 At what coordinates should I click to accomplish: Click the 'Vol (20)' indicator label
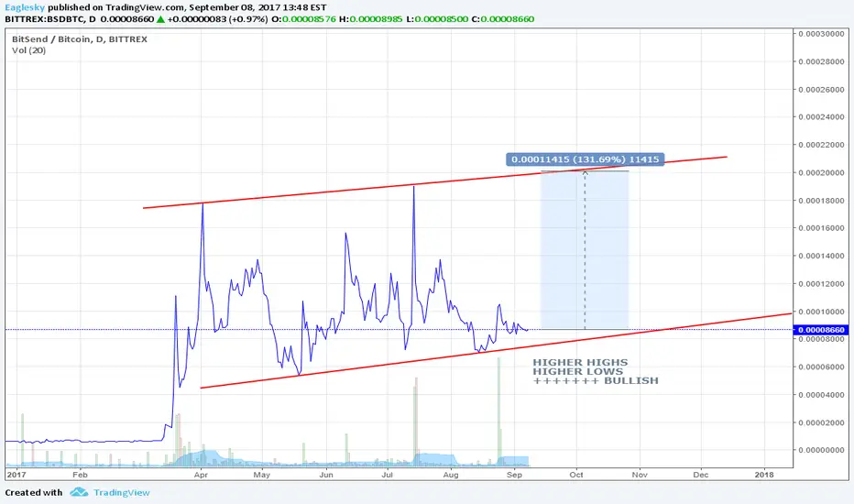29,50
